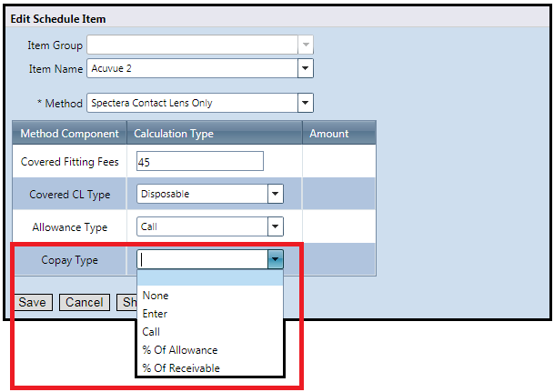Click the Item Group text field
Screen dimensions: 554x392
coord(192,45)
